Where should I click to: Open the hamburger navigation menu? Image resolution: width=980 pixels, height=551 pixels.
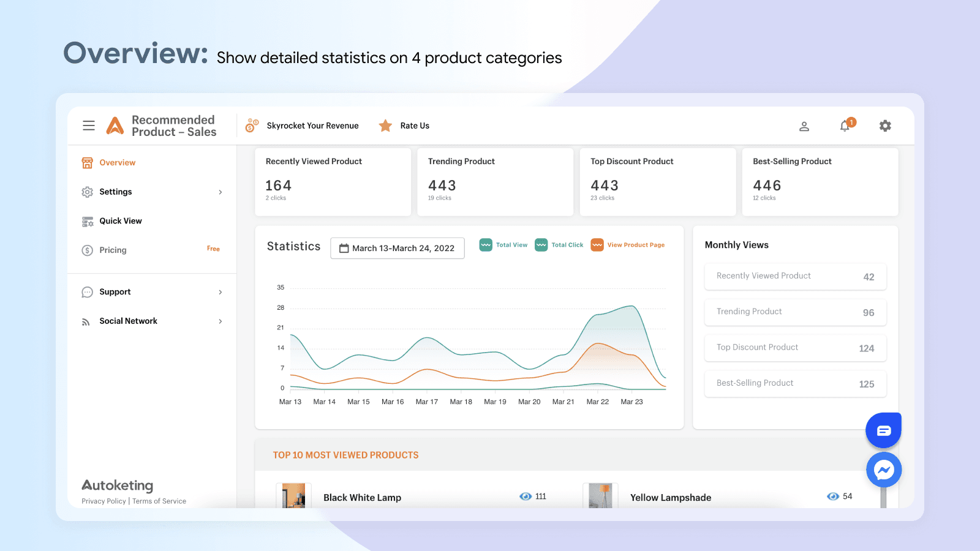tap(88, 125)
